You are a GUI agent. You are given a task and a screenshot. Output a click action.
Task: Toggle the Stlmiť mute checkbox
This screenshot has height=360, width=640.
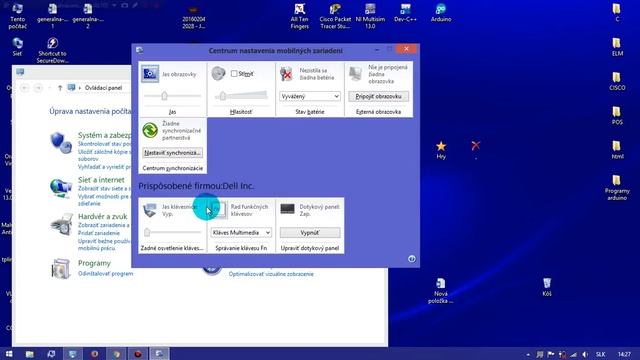[234, 73]
